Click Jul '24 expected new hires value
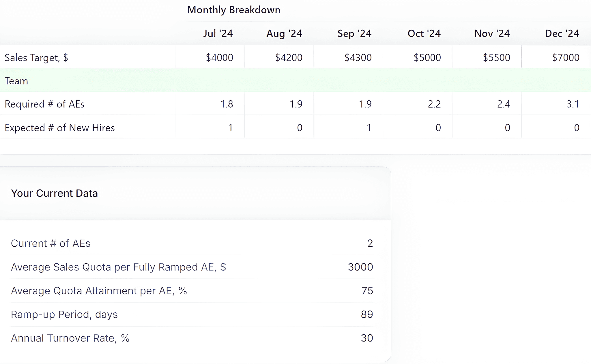Viewport: 591px width, 364px height. pyautogui.click(x=230, y=128)
